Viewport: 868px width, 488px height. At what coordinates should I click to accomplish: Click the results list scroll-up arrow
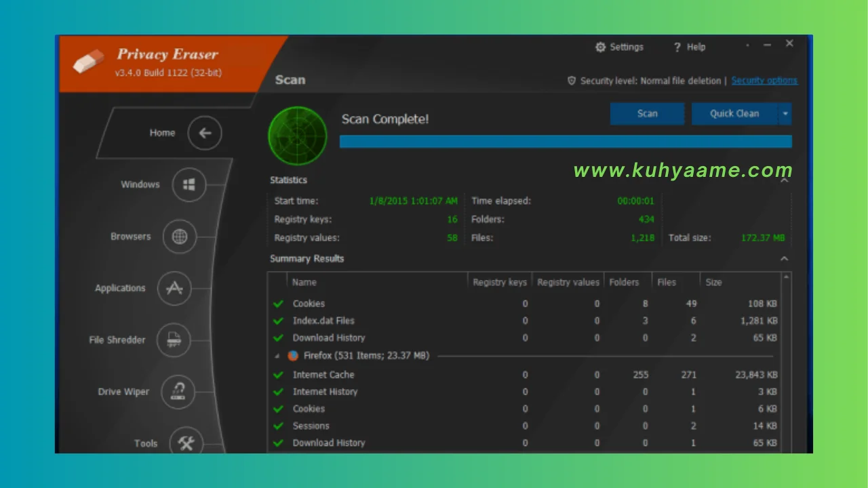tap(787, 277)
